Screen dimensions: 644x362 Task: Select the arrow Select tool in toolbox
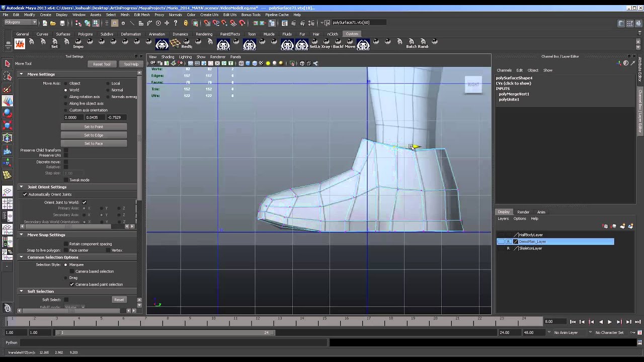click(8, 63)
